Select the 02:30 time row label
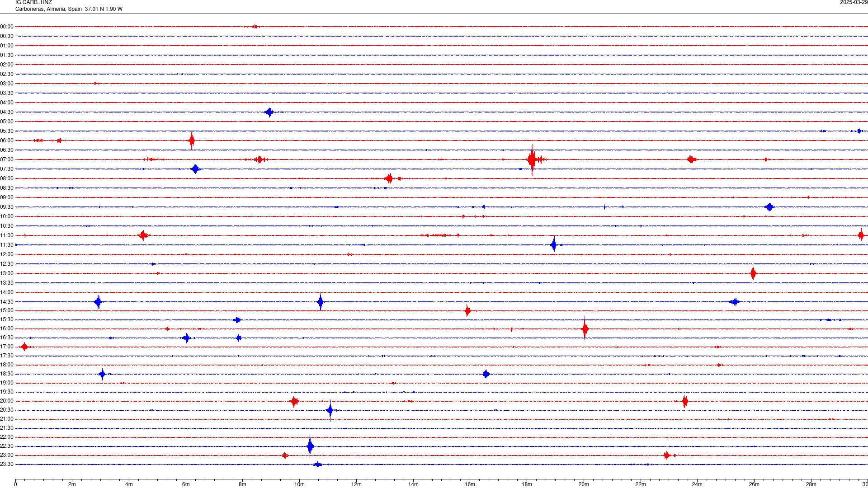868x488 pixels. pyautogui.click(x=7, y=74)
